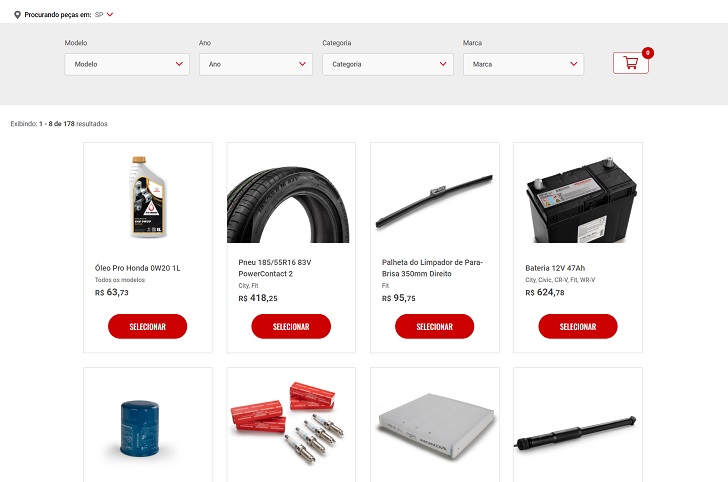The width and height of the screenshot is (728, 482).
Task: Click the cart item count badge
Action: coord(648,53)
